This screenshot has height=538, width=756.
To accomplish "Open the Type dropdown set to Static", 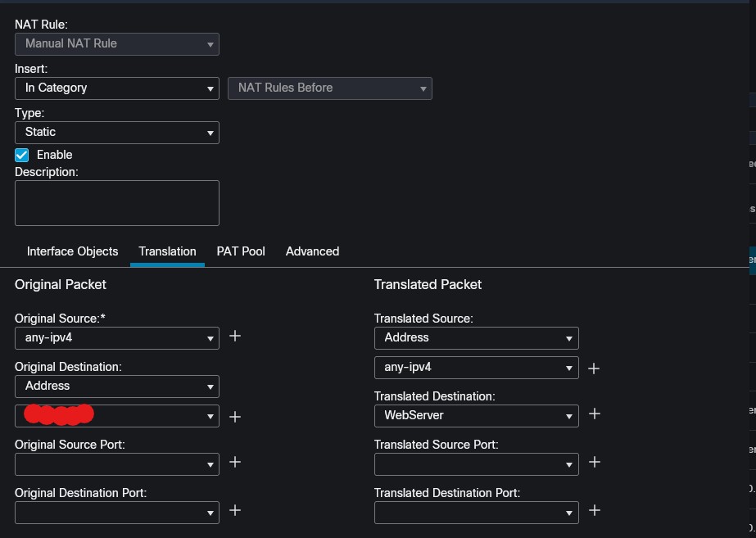I will pyautogui.click(x=117, y=132).
